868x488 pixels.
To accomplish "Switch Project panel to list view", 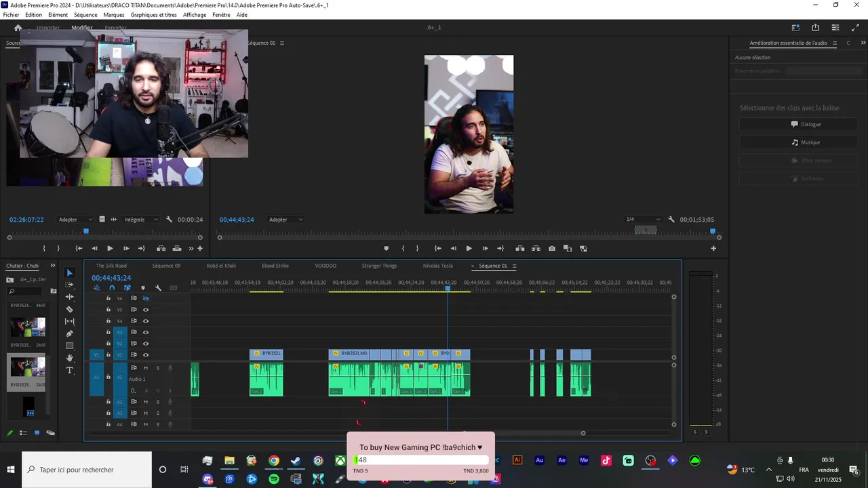I will click(24, 432).
